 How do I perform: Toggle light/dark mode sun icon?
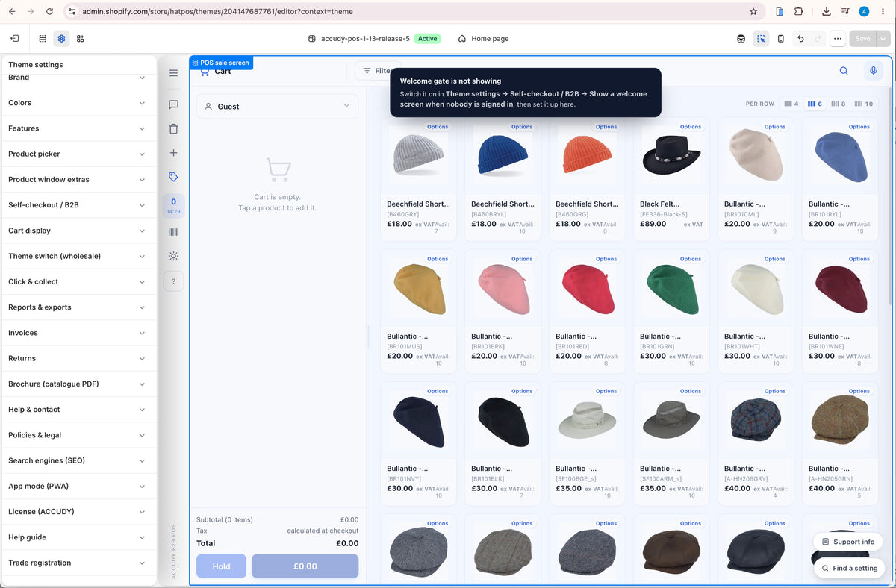point(173,256)
